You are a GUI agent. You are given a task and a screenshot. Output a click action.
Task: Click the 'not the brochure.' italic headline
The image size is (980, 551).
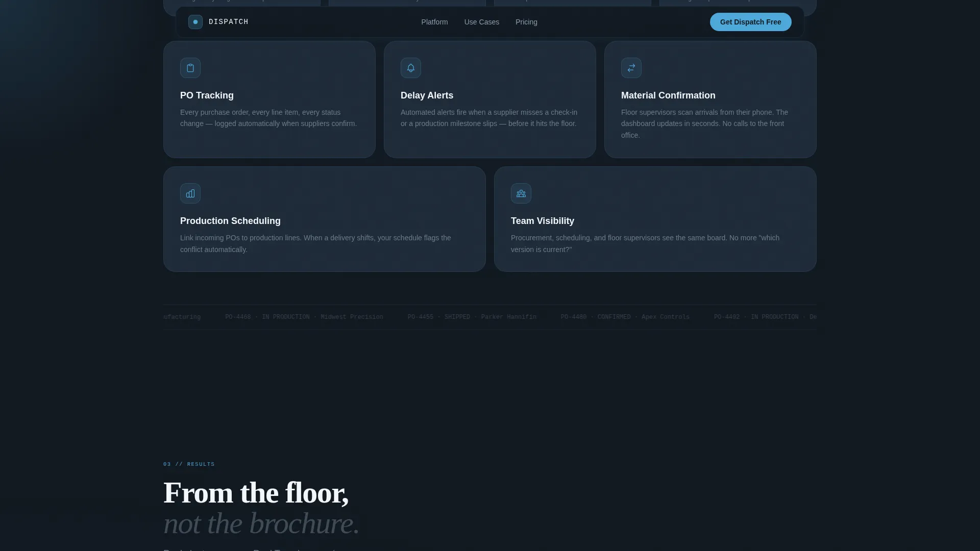[x=261, y=523]
